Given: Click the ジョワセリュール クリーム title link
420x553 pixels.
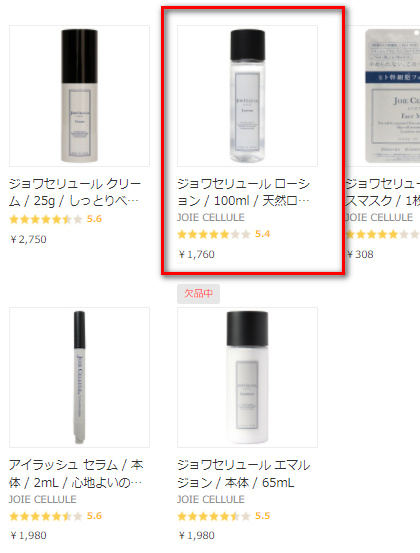Looking at the screenshot, I should click(75, 192).
